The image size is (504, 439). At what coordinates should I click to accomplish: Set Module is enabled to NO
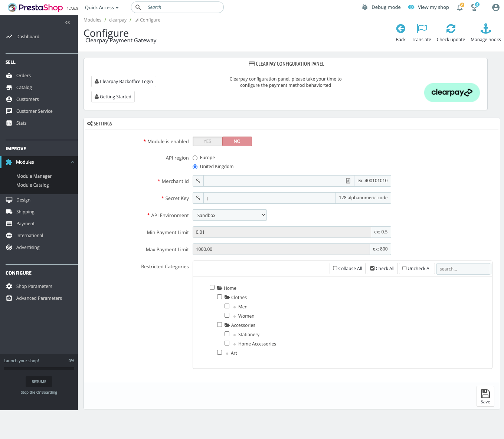pyautogui.click(x=237, y=141)
